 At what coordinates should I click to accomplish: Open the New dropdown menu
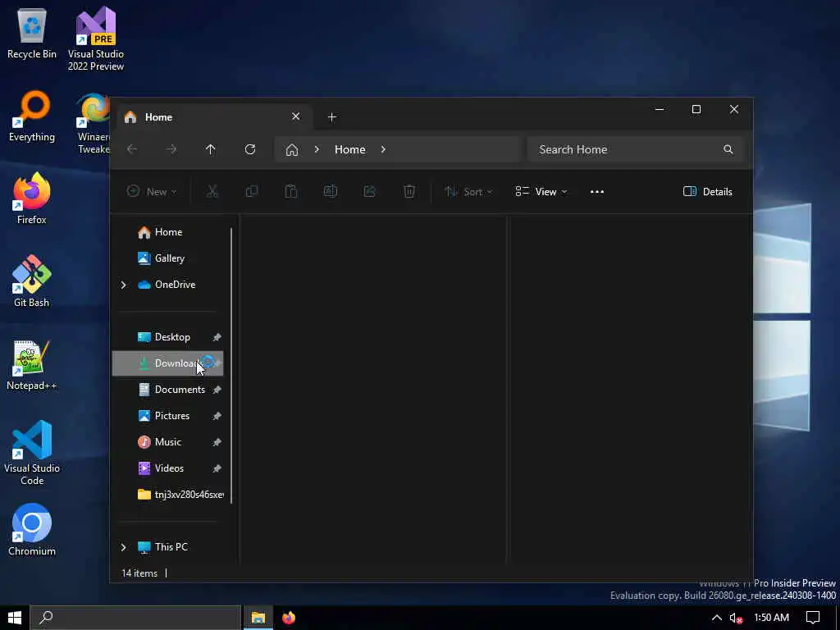click(152, 192)
